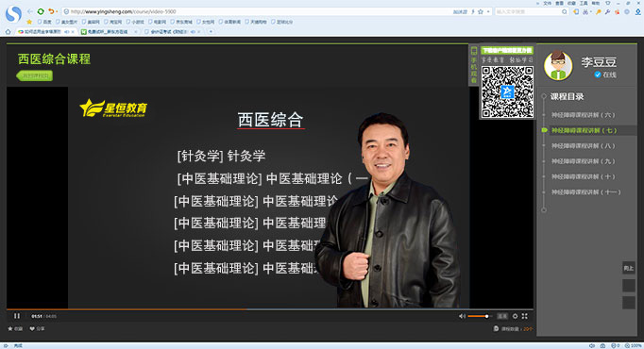The image size is (644, 349).
Task: Open the 电影网 bookmark
Action: [158, 22]
